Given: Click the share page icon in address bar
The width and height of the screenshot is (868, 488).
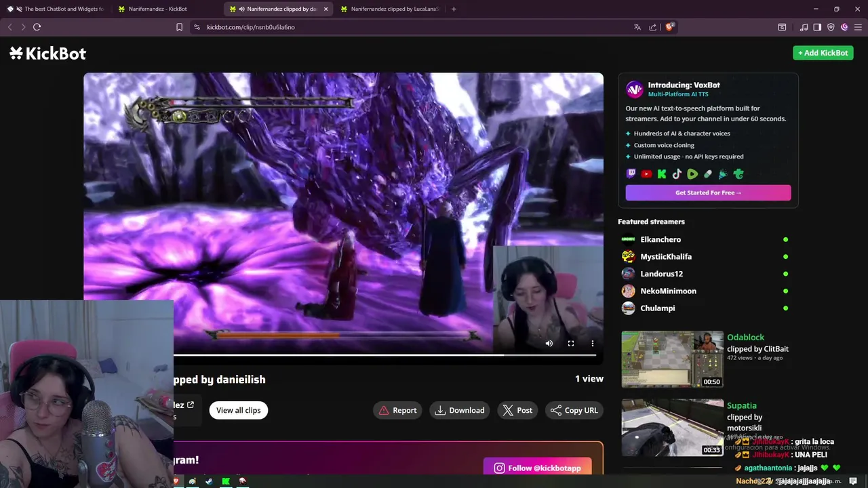Looking at the screenshot, I should [652, 27].
